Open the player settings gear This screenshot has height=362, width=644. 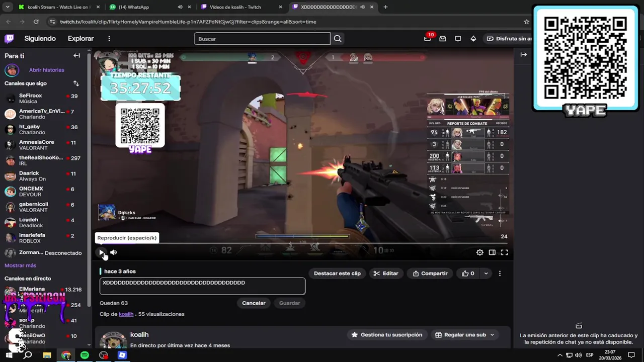click(x=480, y=252)
